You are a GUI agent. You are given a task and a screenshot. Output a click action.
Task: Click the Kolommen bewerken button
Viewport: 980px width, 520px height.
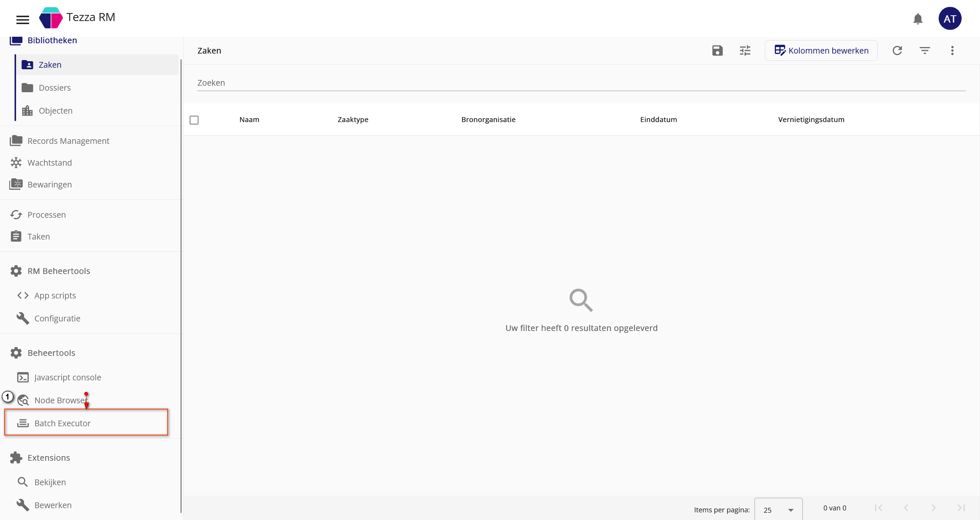[x=821, y=51]
